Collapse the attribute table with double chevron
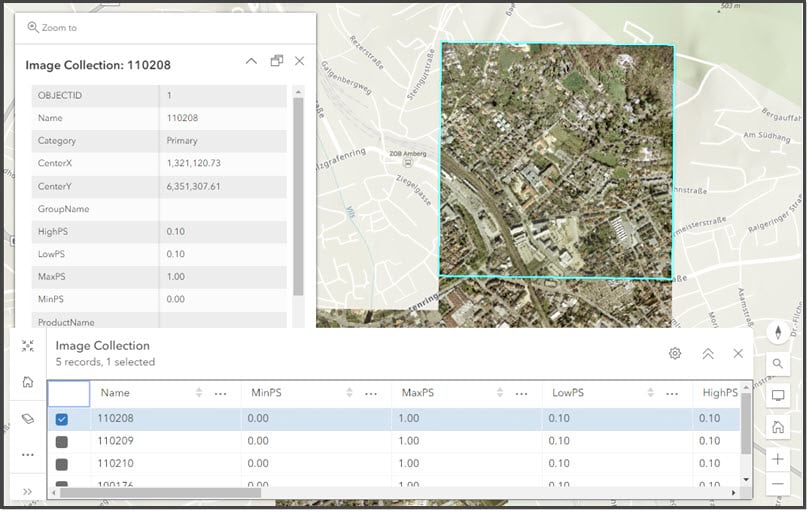This screenshot has height=512, width=809. (707, 354)
